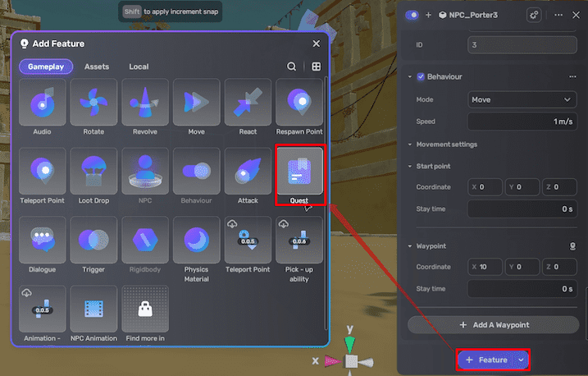The image size is (588, 376).
Task: Choose the Revolve feature tile
Action: coord(145,103)
